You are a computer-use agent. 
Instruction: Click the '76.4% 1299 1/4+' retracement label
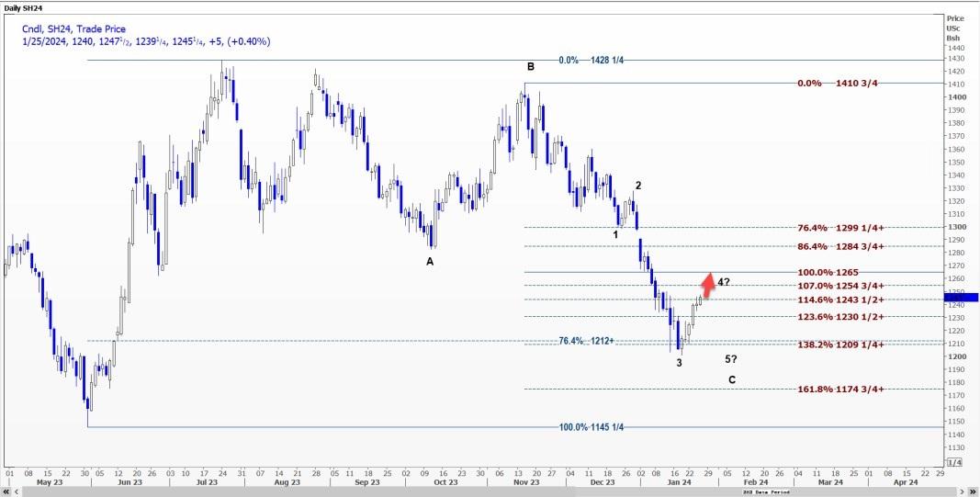point(841,228)
